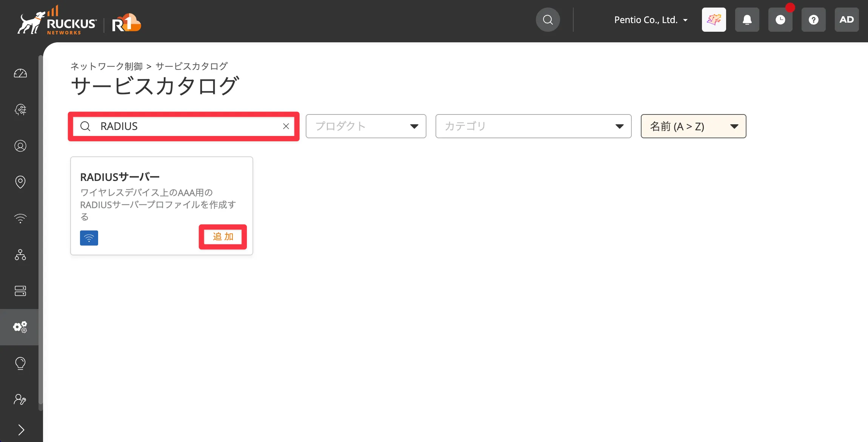Click the RUCKUS Networks logo
This screenshot has width=868, height=442.
click(57, 20)
